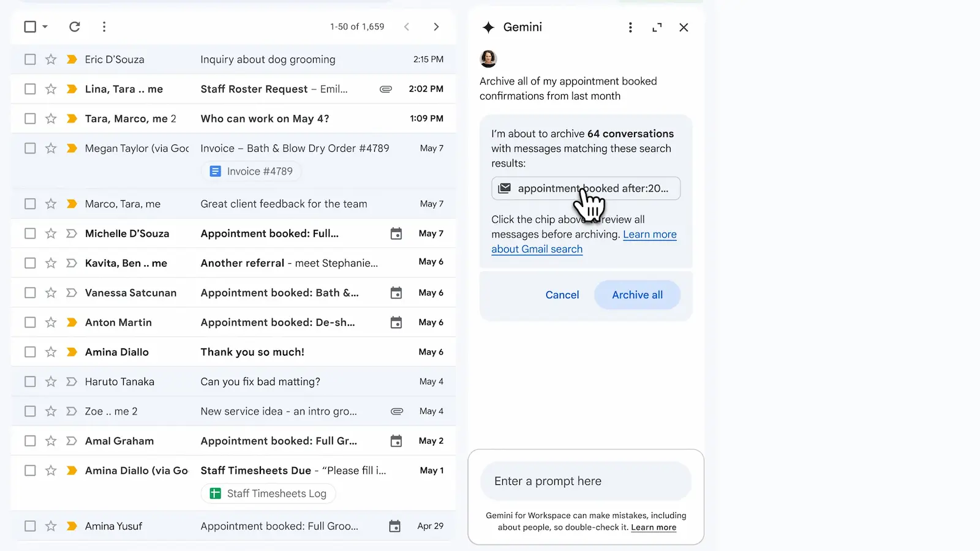
Task: Star the Haruto Tanaka email
Action: tap(51, 381)
